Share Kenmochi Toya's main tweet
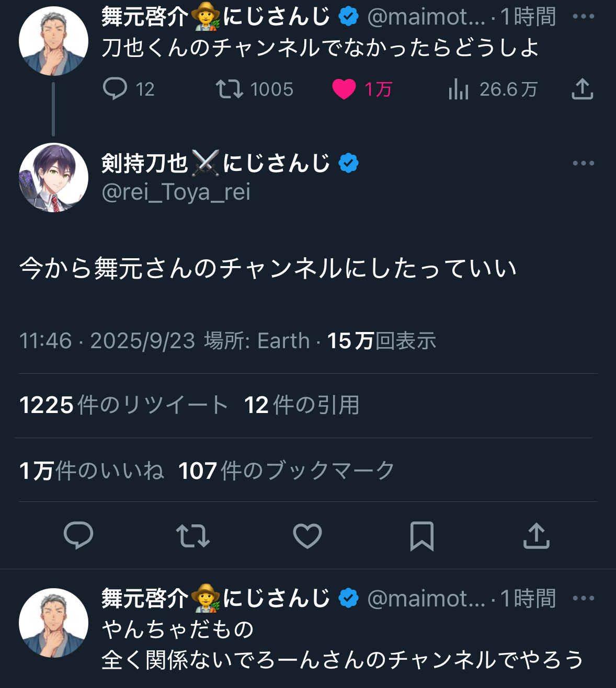This screenshot has width=616, height=688. pos(536,536)
